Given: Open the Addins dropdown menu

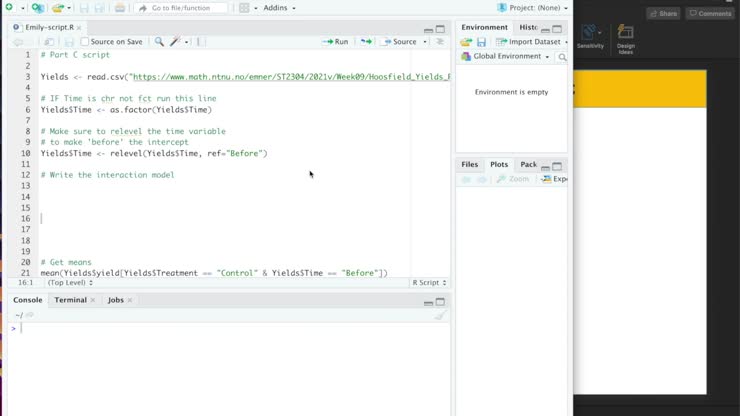Looking at the screenshot, I should coord(279,8).
